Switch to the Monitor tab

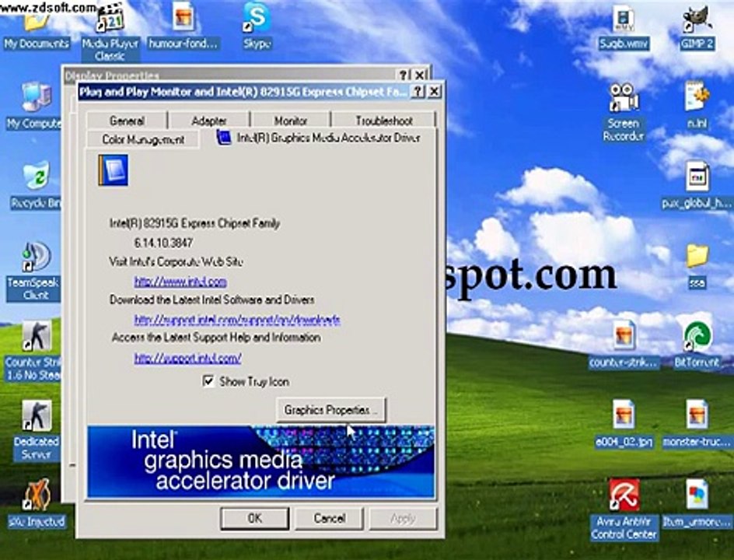[291, 121]
